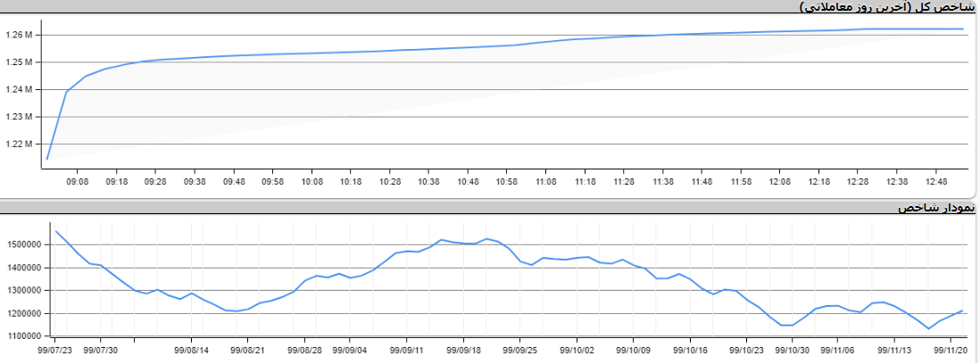Click the 1.26 M y-axis label

pos(19,36)
